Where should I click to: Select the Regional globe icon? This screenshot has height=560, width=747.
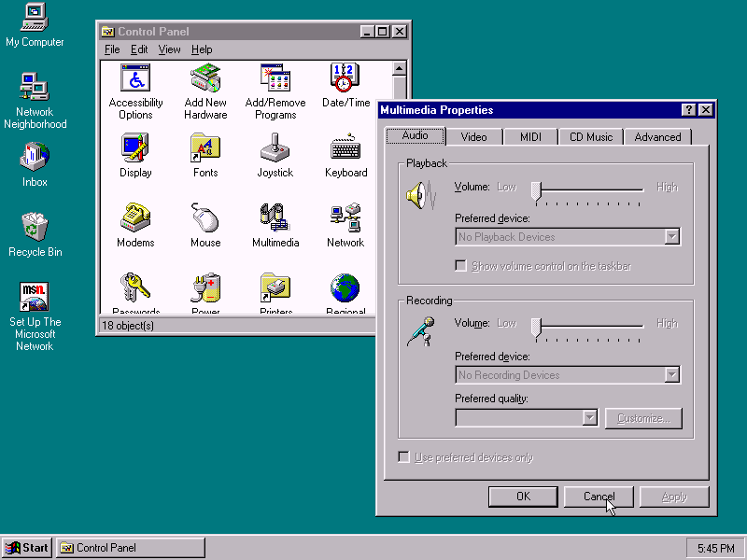[345, 287]
